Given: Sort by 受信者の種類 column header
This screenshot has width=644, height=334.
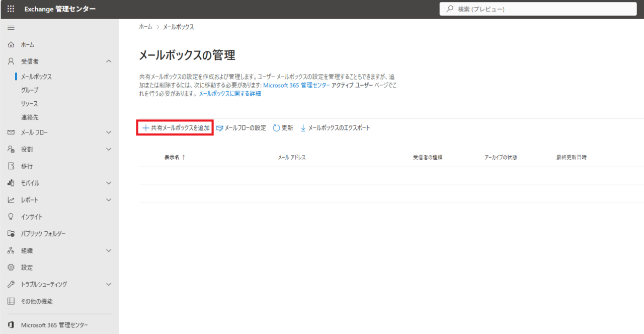Looking at the screenshot, I should [428, 157].
